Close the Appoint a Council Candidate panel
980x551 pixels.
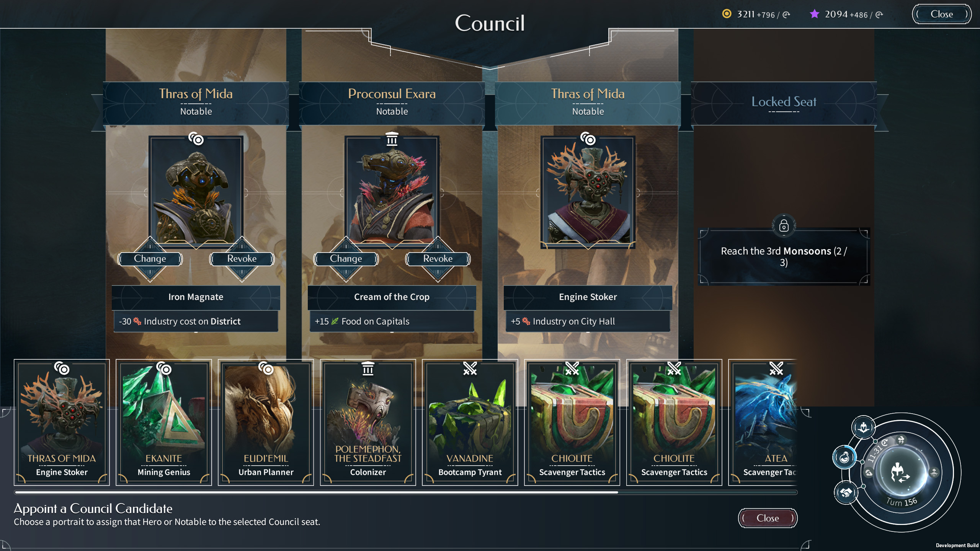[x=768, y=518]
